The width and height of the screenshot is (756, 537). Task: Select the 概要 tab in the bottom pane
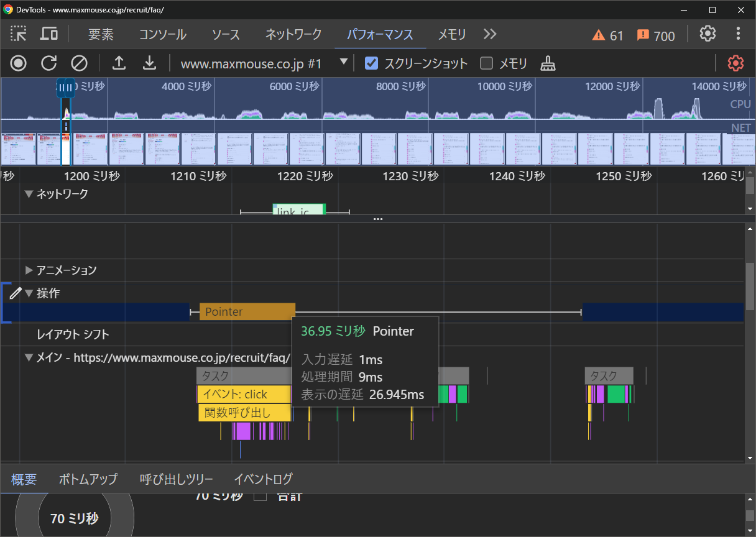coord(24,479)
